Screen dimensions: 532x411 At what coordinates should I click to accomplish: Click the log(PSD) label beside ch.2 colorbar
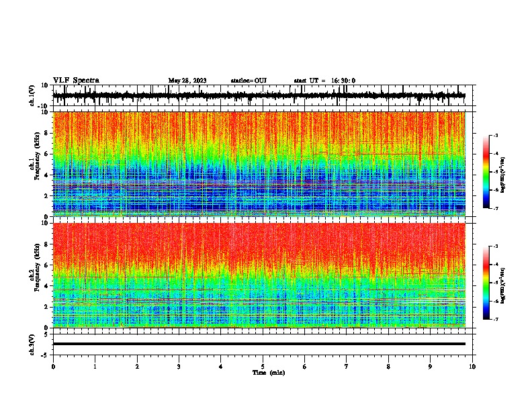[x=502, y=285]
